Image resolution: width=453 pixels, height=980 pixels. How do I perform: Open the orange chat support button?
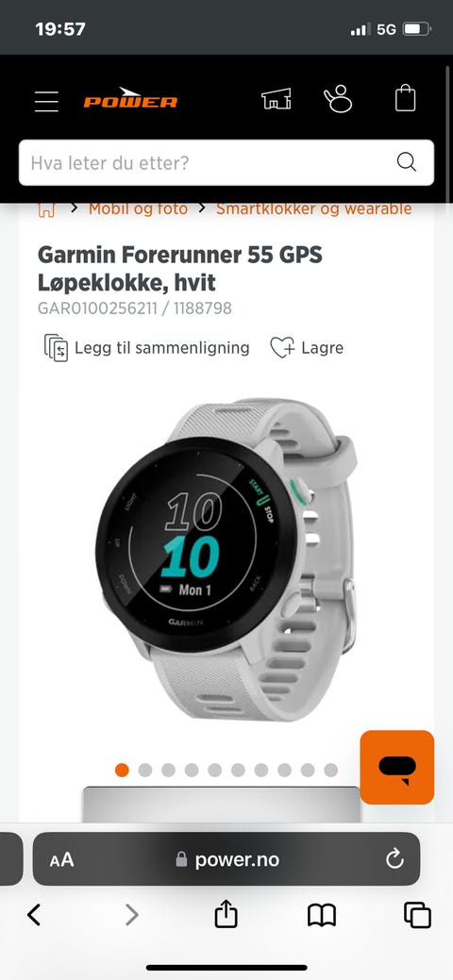[396, 767]
